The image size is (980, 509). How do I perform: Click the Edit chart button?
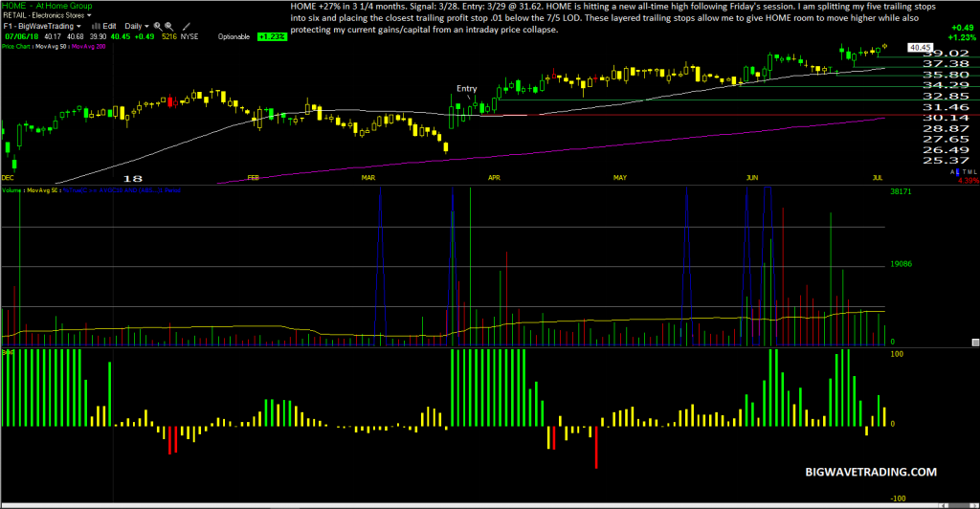coord(109,26)
